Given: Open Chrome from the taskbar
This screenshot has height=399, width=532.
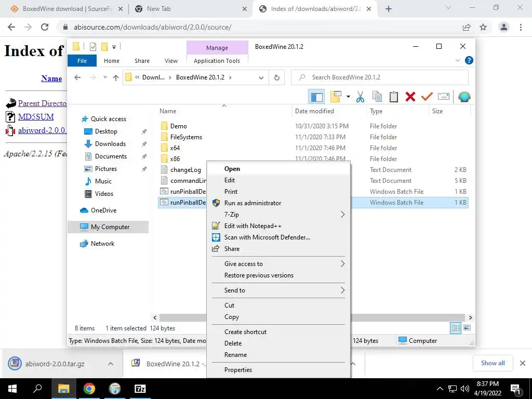Looking at the screenshot, I should 89,389.
